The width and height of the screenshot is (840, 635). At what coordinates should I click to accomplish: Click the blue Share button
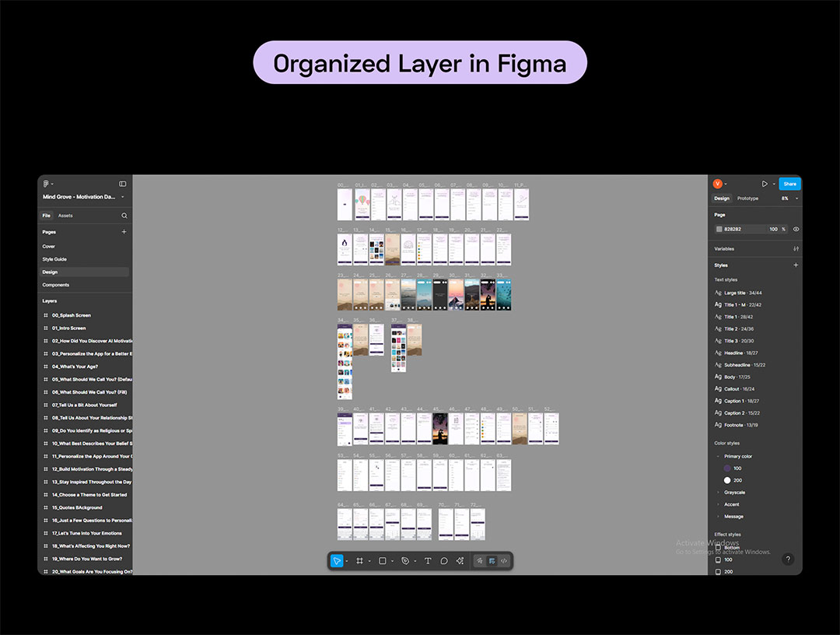[789, 184]
